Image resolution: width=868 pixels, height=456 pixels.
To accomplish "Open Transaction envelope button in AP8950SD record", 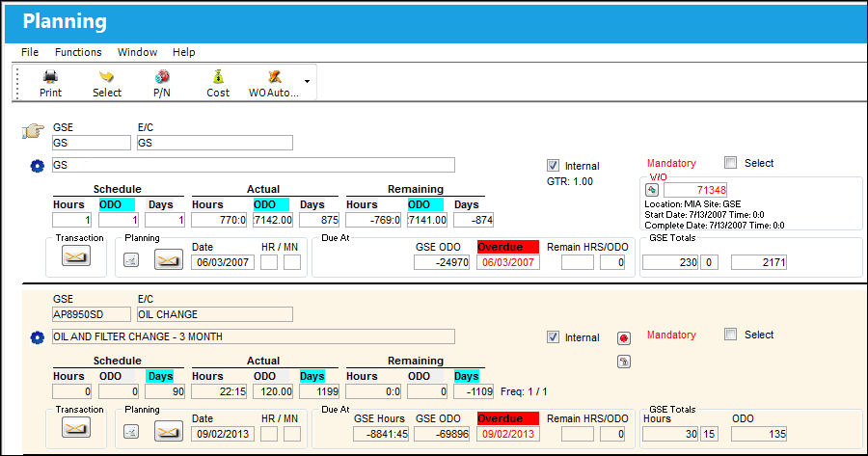I will (76, 428).
